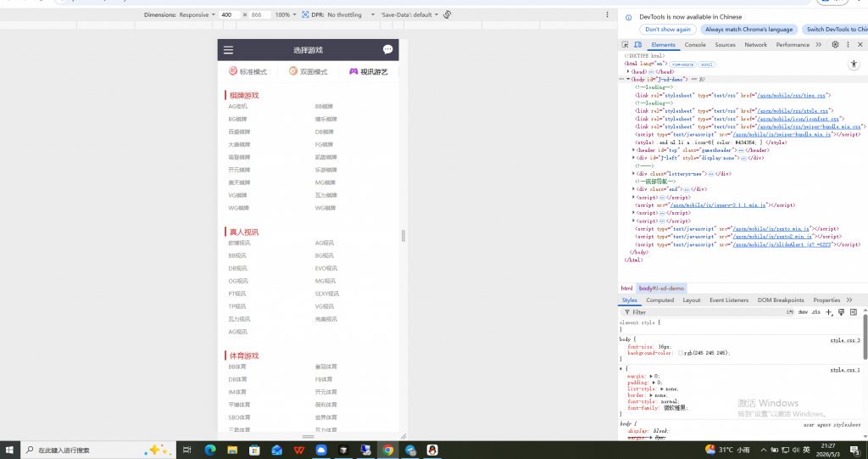Viewport: 868px width, 459px height.
Task: Open the DevTools settings gear
Action: 835,44
